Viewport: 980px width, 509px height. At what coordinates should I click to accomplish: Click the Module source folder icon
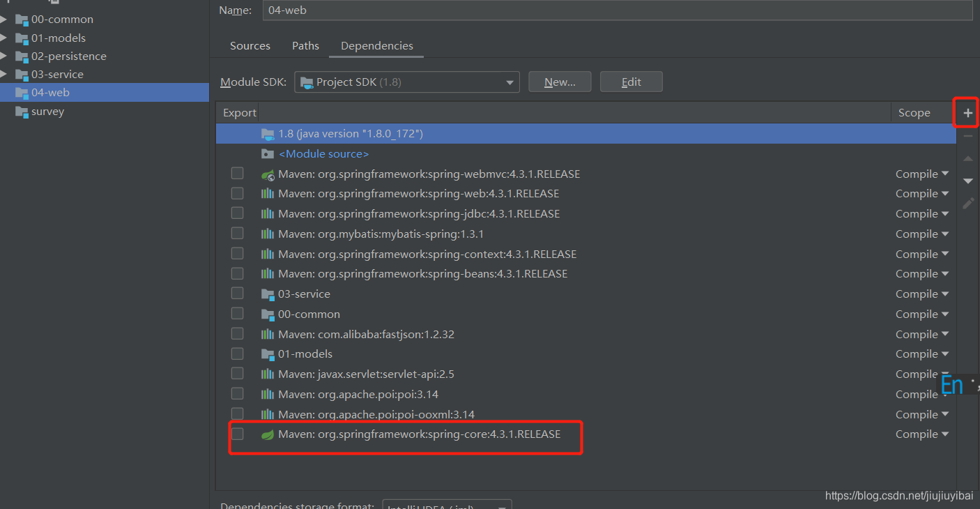click(x=268, y=153)
